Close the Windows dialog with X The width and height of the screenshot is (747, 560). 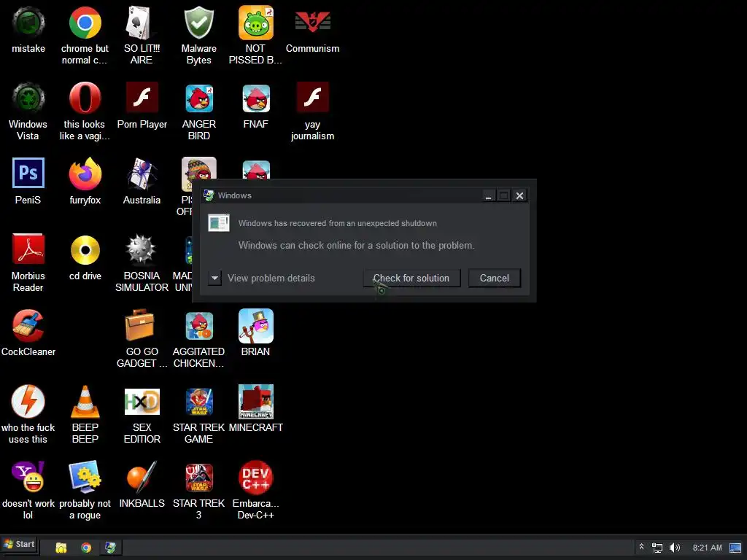(x=519, y=195)
